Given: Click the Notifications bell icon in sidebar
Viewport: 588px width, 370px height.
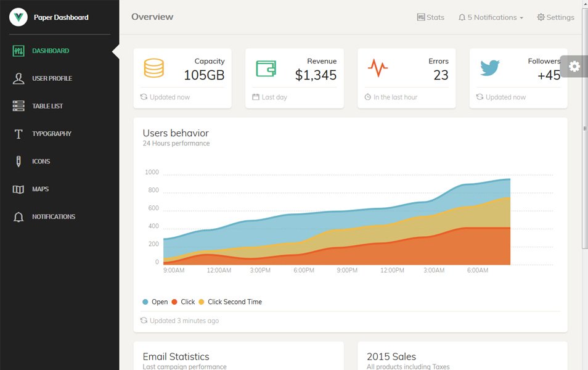Looking at the screenshot, I should pos(18,217).
